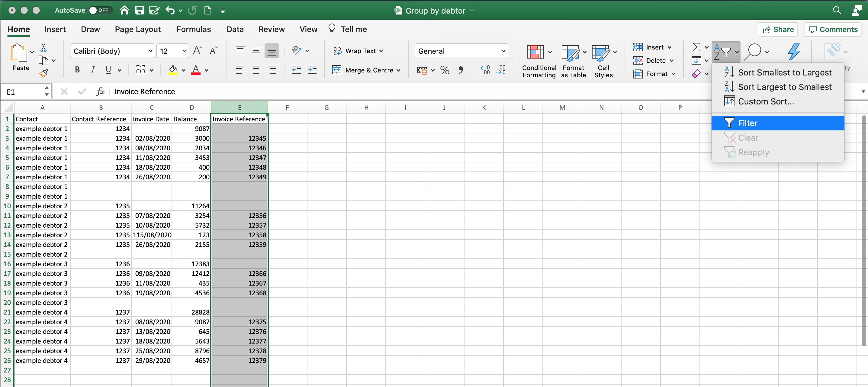The height and width of the screenshot is (387, 868).
Task: Expand Merge & Centre options arrow
Action: pyautogui.click(x=398, y=70)
